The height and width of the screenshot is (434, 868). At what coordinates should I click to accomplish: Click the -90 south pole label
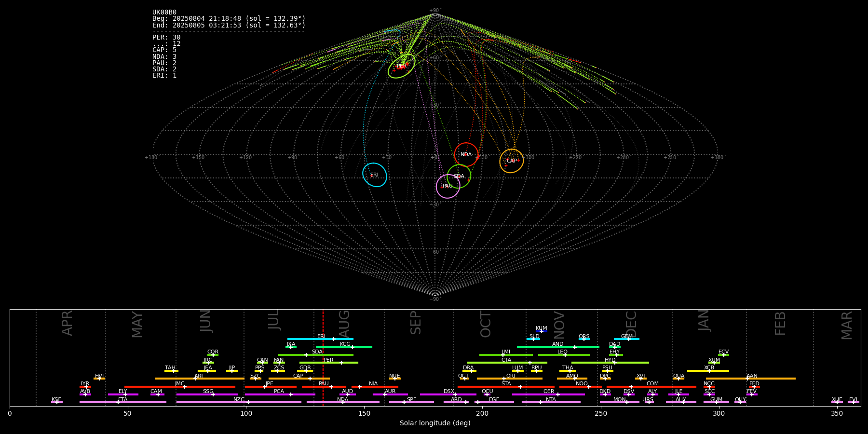(434, 299)
